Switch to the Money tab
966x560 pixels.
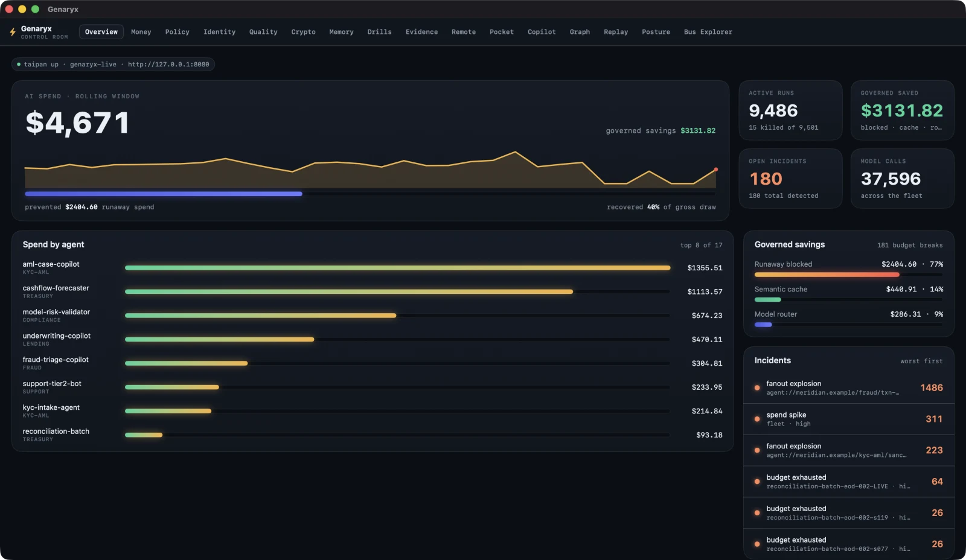[x=141, y=32]
